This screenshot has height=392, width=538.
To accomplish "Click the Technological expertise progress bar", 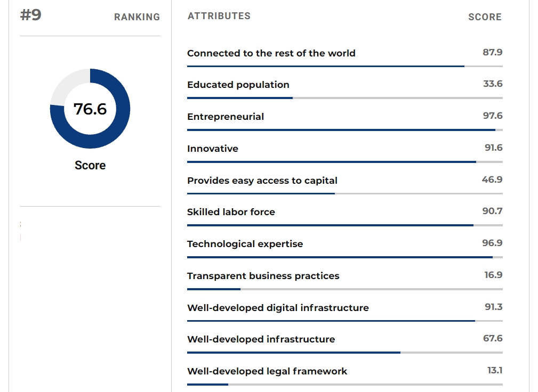I will point(345,257).
